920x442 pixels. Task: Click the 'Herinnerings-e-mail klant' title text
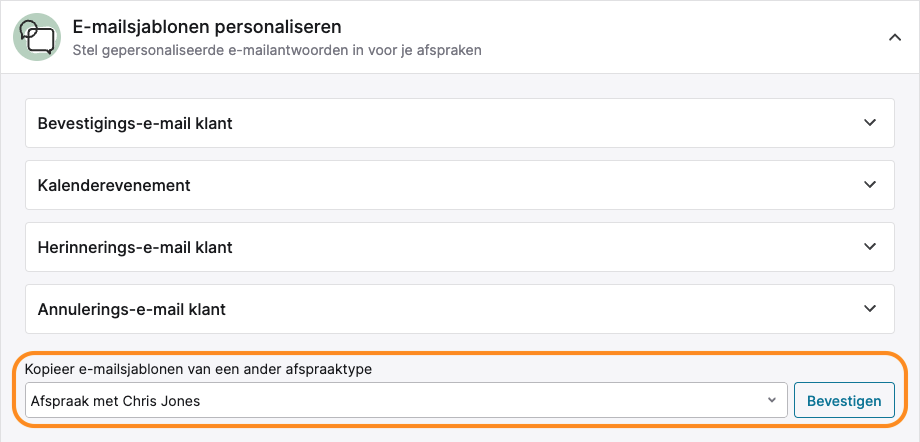point(135,247)
